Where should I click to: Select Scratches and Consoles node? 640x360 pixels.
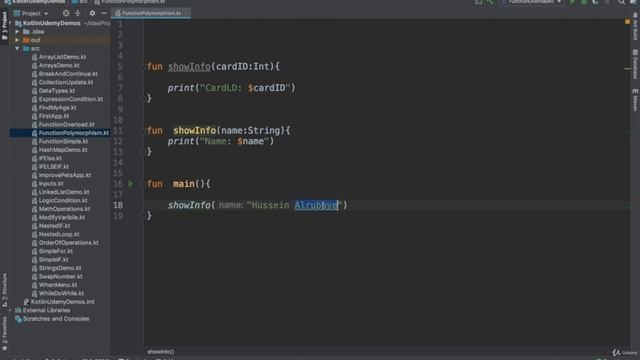56,319
